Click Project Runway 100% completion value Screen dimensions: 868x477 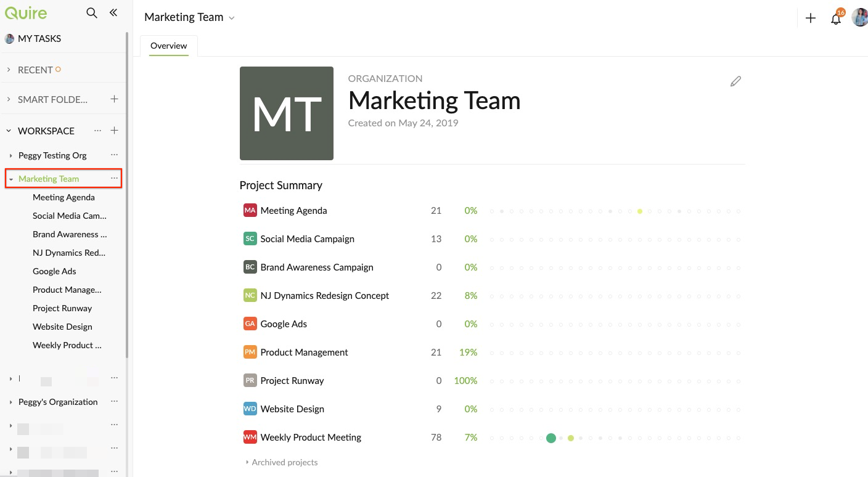(x=465, y=380)
